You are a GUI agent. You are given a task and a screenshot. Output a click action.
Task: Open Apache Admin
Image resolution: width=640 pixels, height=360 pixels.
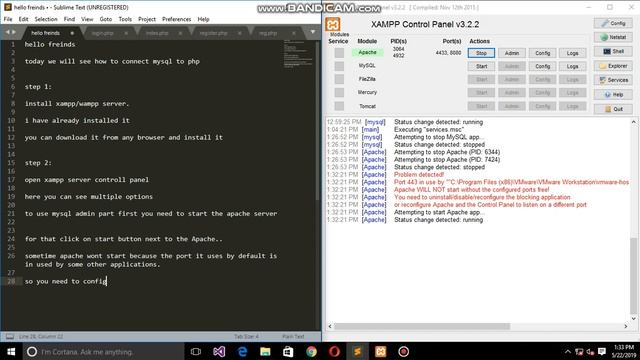(x=512, y=53)
